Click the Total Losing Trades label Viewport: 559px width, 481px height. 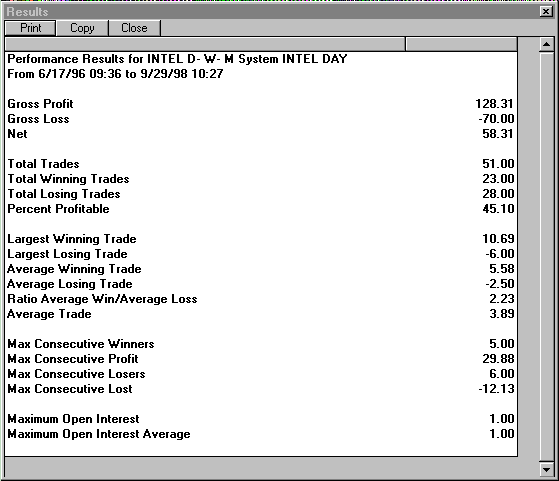tap(64, 194)
